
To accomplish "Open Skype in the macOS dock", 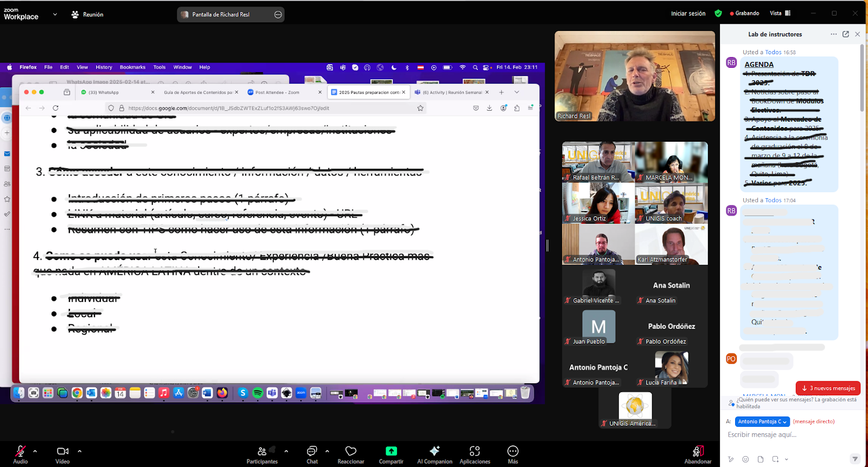I will [243, 393].
